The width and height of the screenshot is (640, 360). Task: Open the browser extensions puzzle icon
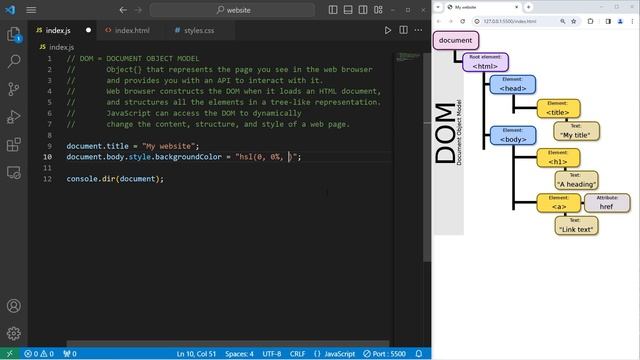pos(590,21)
